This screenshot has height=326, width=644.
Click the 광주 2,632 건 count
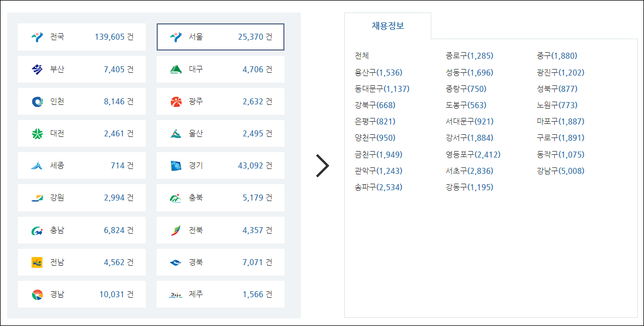[257, 101]
